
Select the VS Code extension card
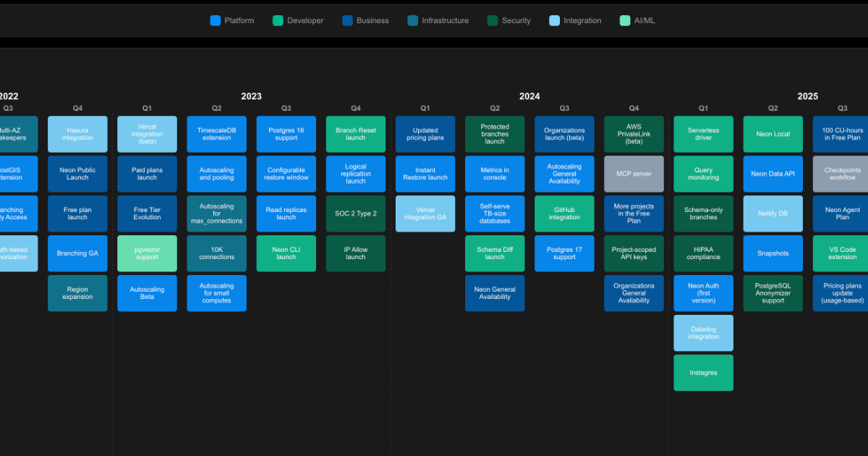point(842,253)
